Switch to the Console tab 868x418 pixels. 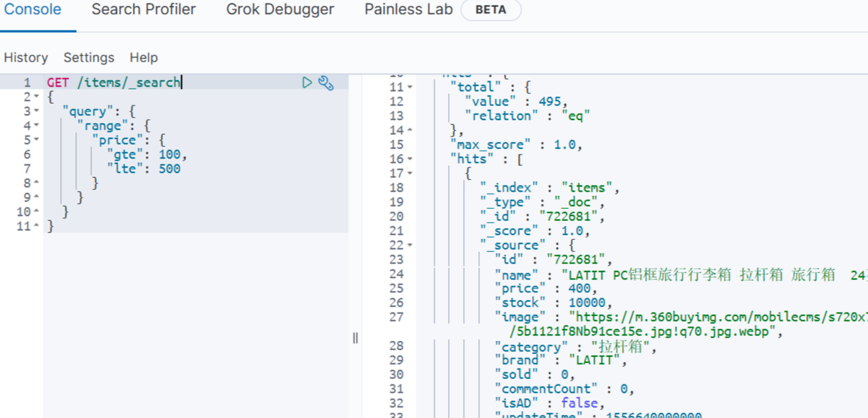pyautogui.click(x=33, y=10)
